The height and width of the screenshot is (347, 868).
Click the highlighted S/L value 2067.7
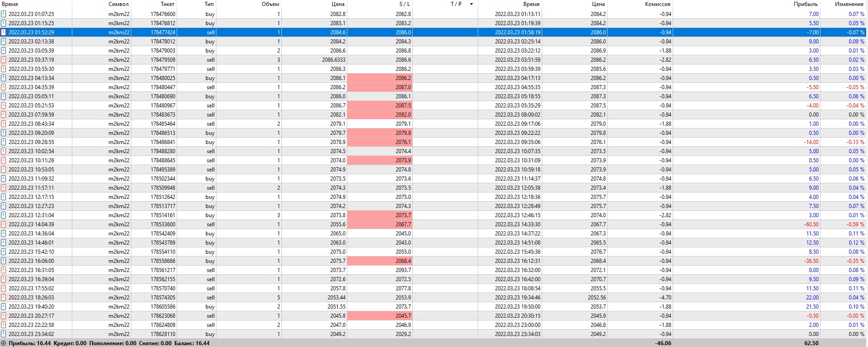point(403,224)
